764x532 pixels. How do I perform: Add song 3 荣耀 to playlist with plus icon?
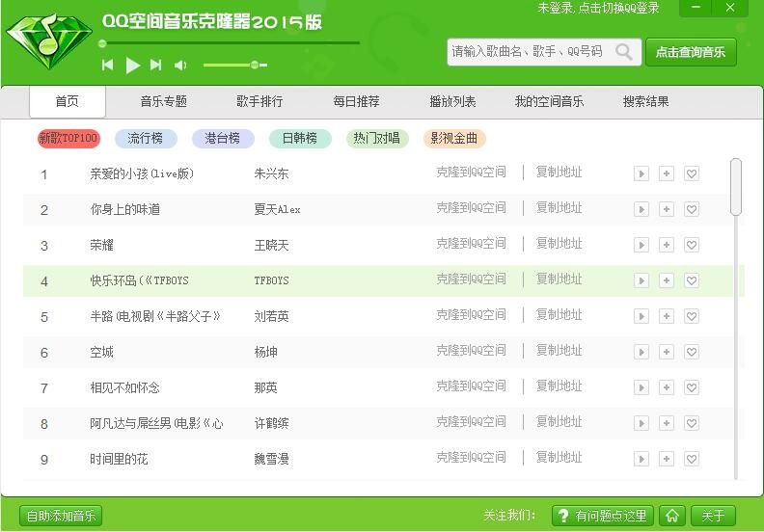tap(666, 245)
